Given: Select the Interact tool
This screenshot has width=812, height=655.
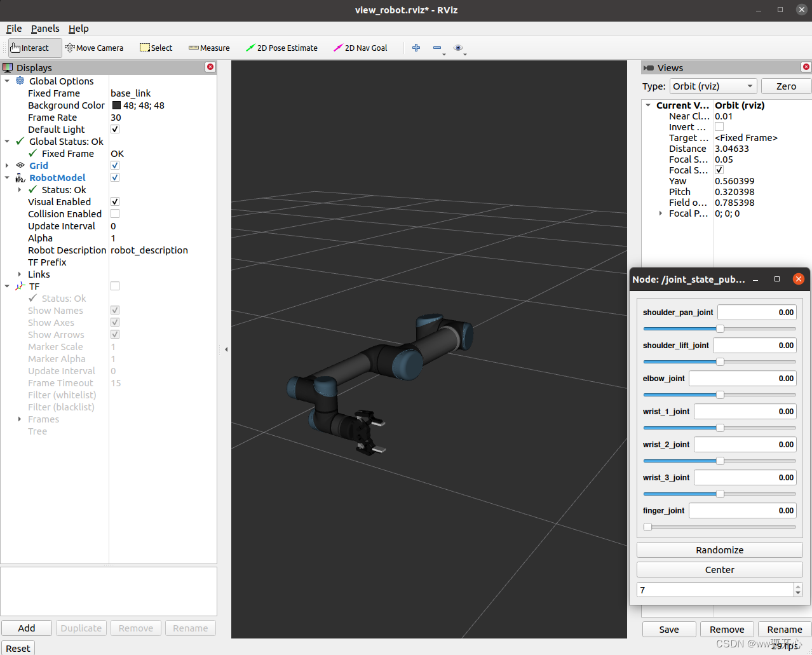Looking at the screenshot, I should 35,48.
